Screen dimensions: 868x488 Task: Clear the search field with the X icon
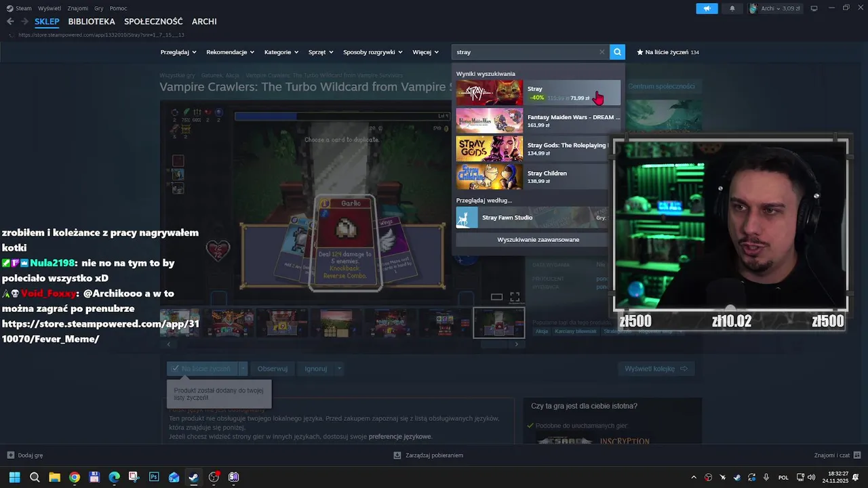pyautogui.click(x=601, y=52)
